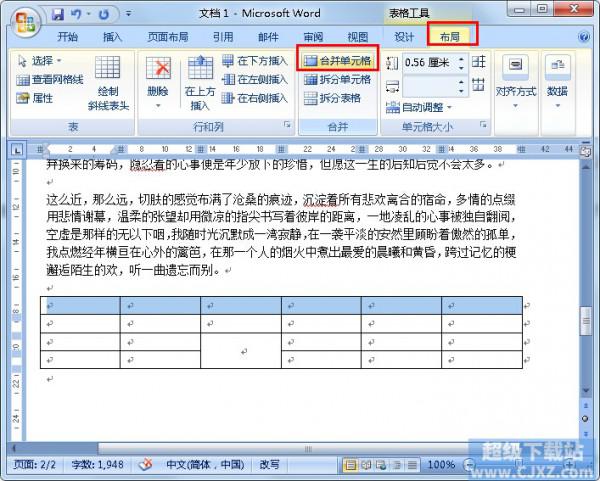
Task: Switch to Full Screen Reading view
Action: coord(366,465)
